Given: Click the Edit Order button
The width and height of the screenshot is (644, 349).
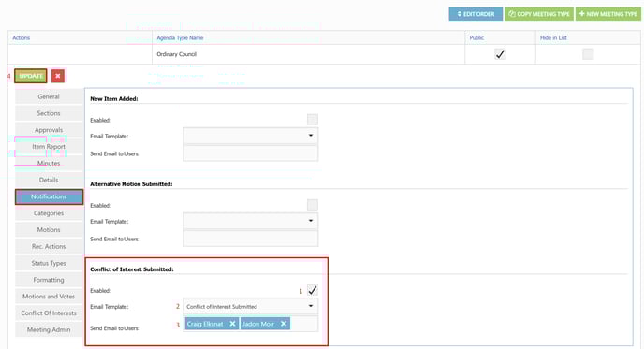Looking at the screenshot, I should click(476, 14).
